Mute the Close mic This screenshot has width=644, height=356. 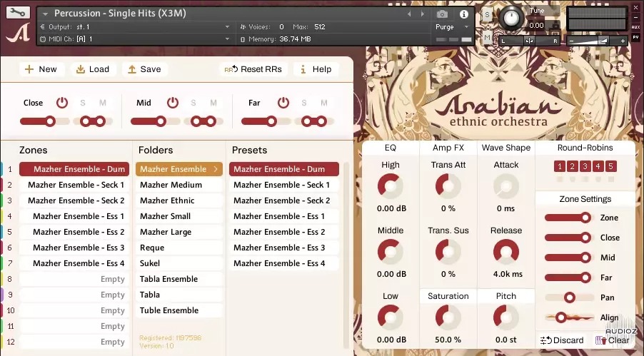click(103, 103)
